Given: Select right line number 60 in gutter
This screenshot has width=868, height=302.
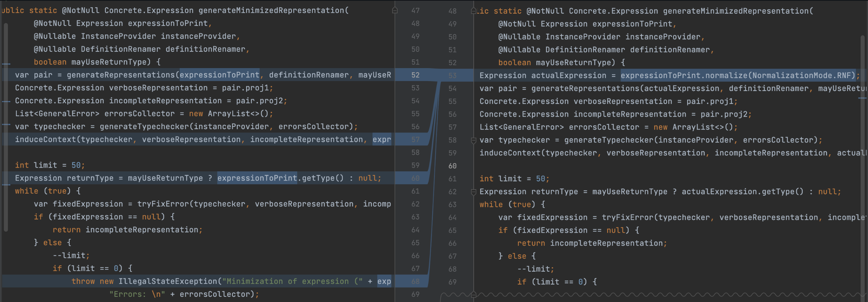Looking at the screenshot, I should pos(453,166).
